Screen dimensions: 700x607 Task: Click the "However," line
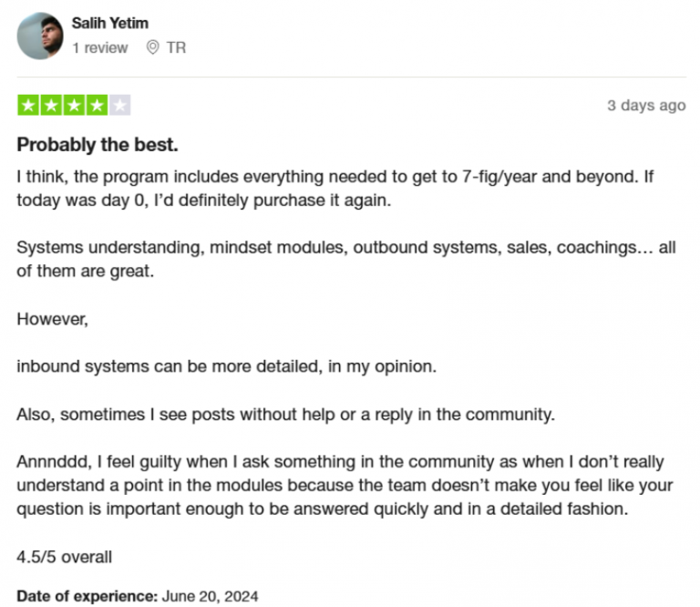pos(53,319)
